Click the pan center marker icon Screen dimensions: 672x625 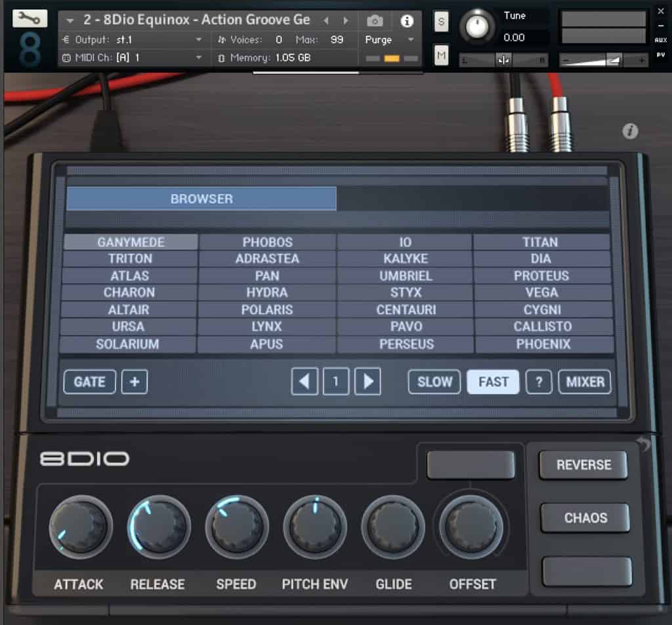pyautogui.click(x=503, y=60)
